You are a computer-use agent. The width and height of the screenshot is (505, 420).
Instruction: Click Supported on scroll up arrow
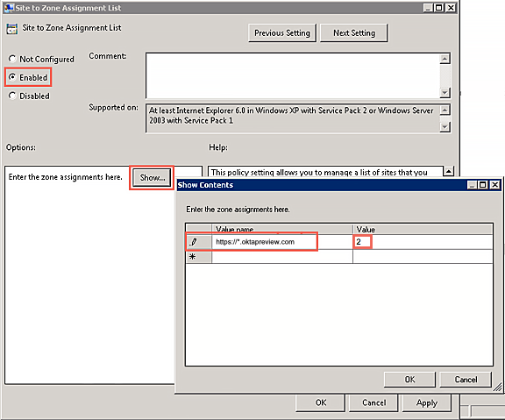coord(445,110)
